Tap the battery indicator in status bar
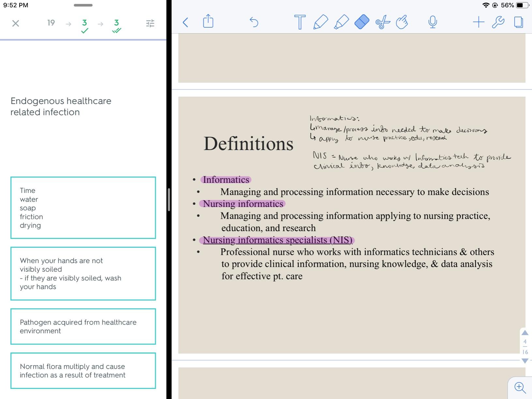The height and width of the screenshot is (399, 532). pos(523,5)
